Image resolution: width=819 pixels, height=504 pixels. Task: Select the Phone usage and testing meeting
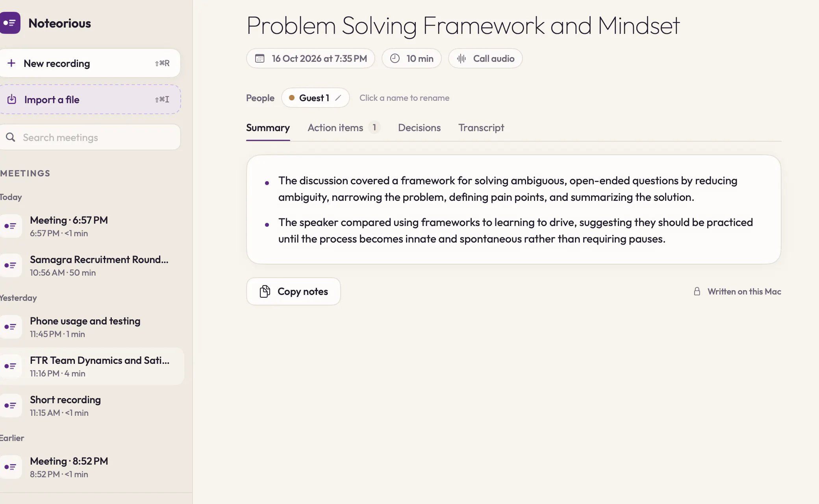coord(91,327)
